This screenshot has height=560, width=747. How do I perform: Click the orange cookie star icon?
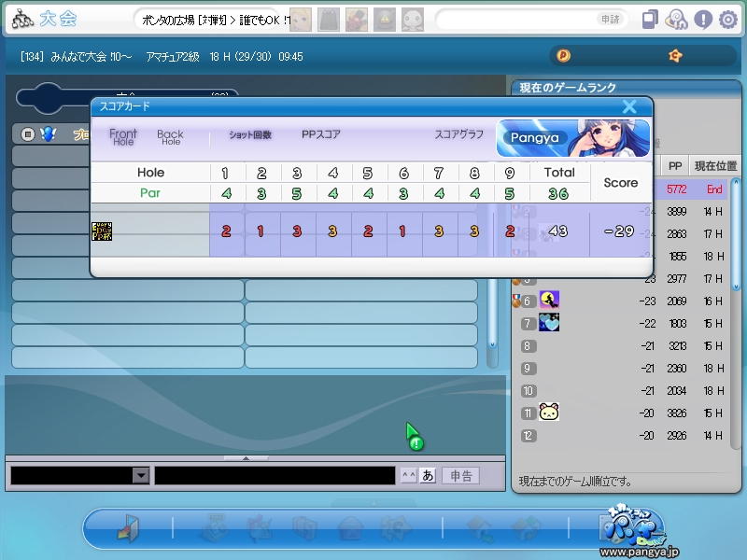click(x=675, y=56)
